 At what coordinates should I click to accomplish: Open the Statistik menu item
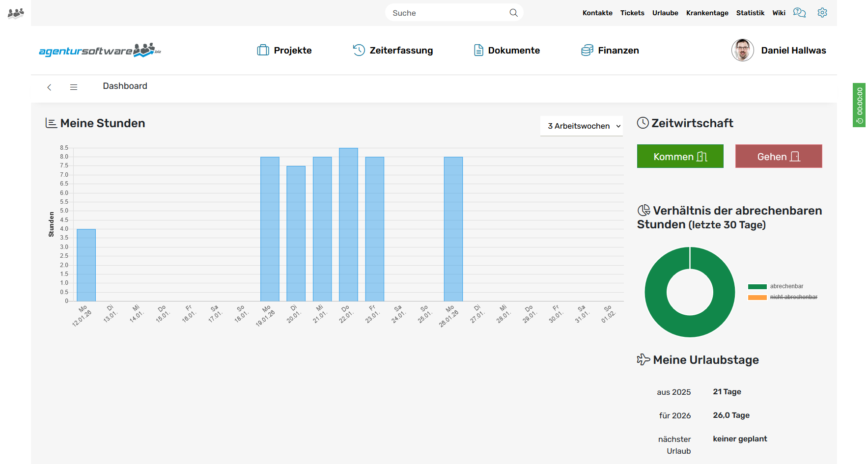(x=750, y=13)
